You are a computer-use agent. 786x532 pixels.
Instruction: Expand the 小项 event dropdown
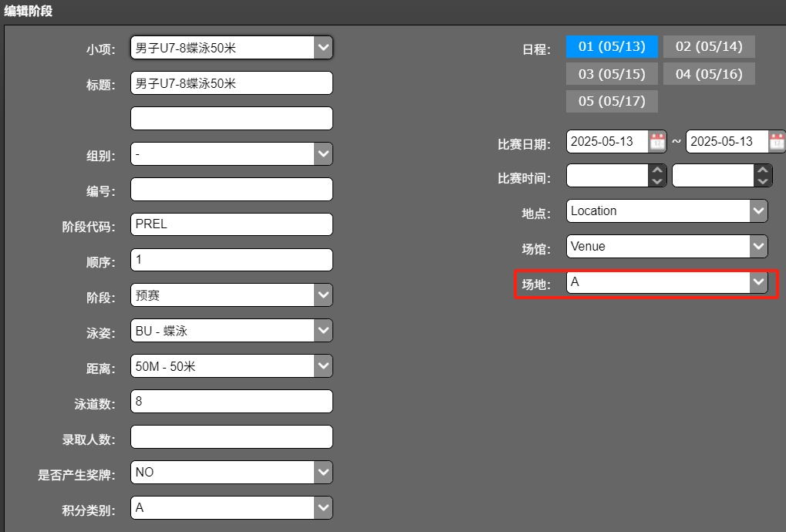pos(323,48)
